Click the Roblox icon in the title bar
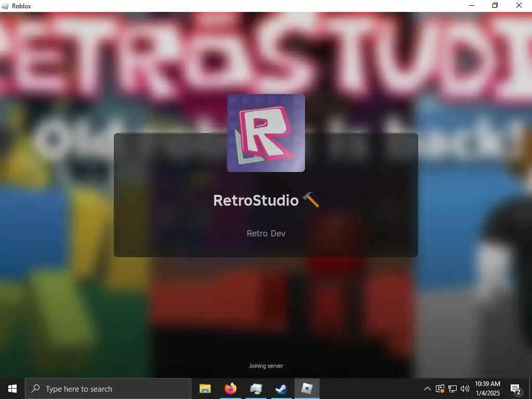This screenshot has height=399, width=532. [5, 6]
